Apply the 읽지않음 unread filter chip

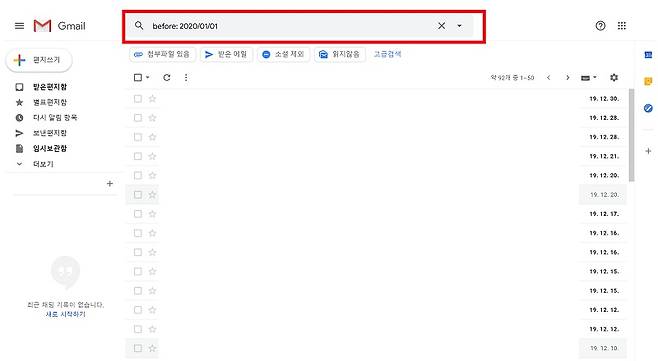click(339, 55)
